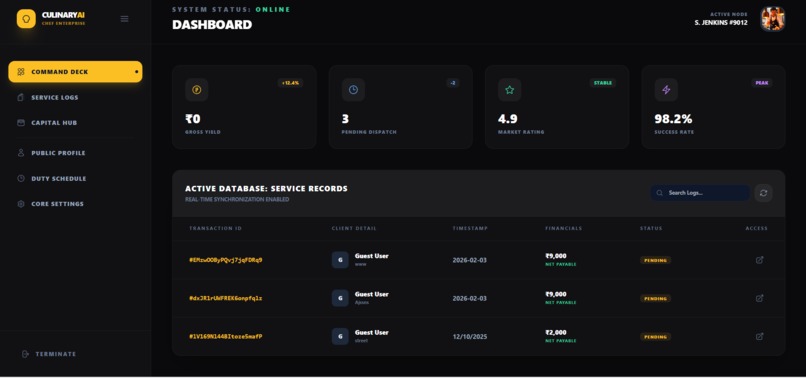This screenshot has height=378, width=806.
Task: Click the Pending status of the 12/10/2025 row
Action: click(655, 337)
